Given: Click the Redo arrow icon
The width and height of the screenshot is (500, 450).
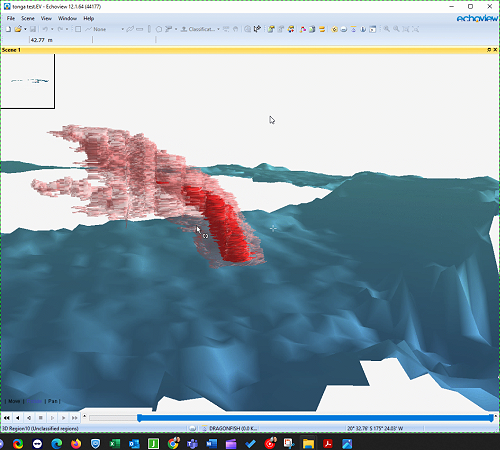Looking at the screenshot, I should point(60,29).
